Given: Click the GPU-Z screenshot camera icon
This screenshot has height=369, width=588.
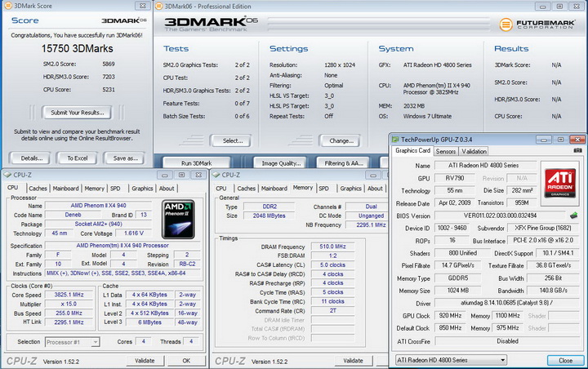Looking at the screenshot, I should click(578, 150).
